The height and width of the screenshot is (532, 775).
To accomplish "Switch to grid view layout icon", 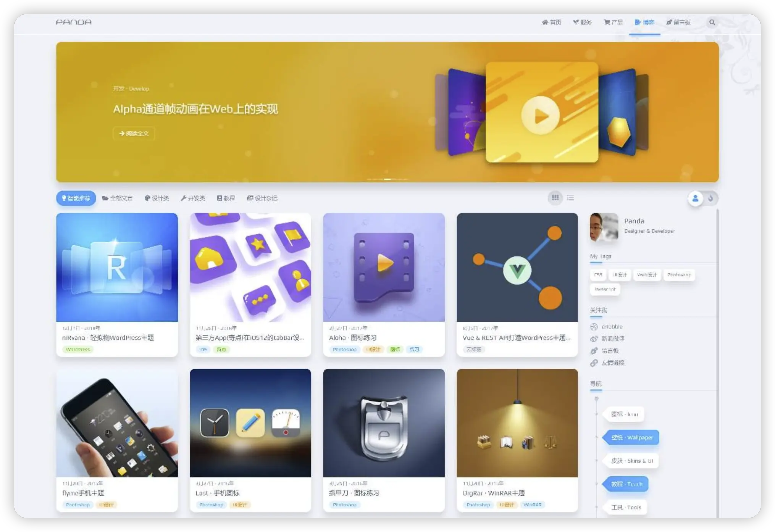I will click(x=555, y=198).
